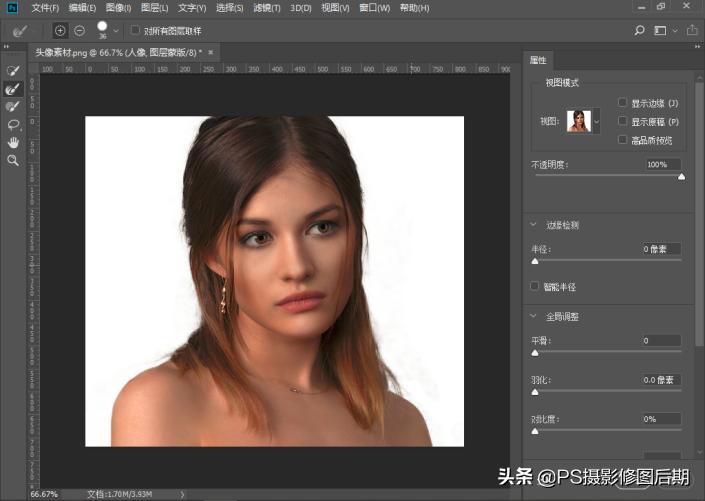Viewport: 705px width, 501px height.
Task: Pick the Zoom tool
Action: pos(13,160)
